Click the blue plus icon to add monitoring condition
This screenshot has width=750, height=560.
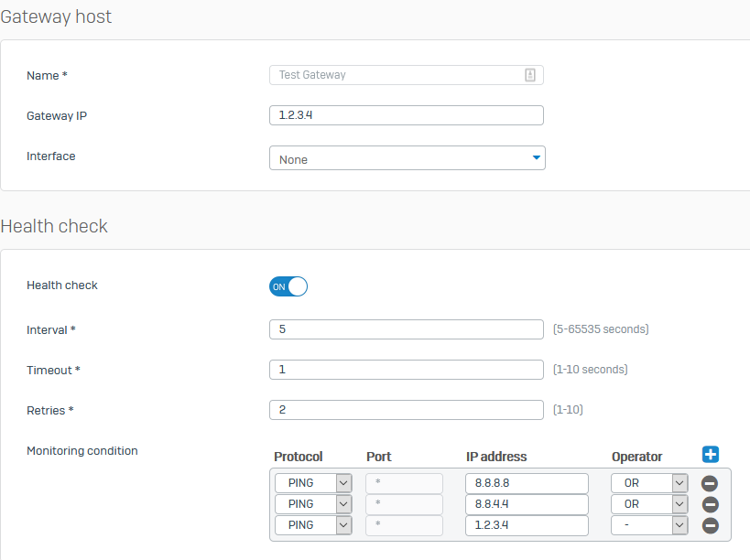click(x=711, y=455)
